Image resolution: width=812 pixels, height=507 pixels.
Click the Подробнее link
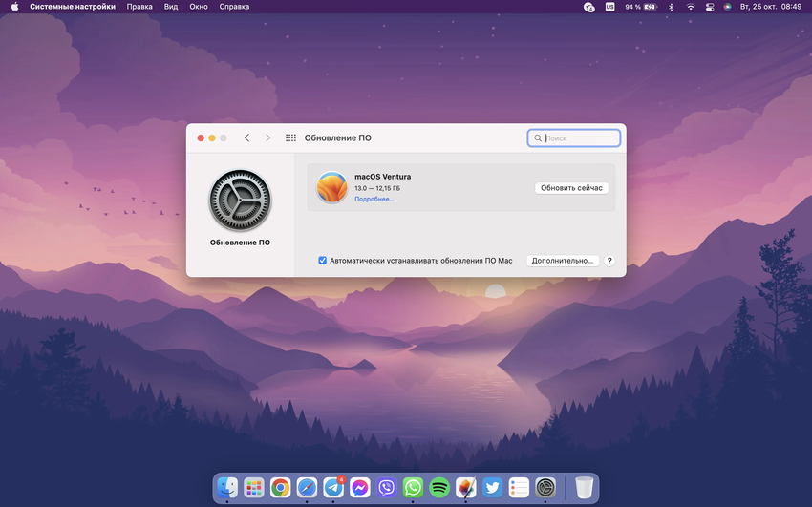tap(374, 199)
